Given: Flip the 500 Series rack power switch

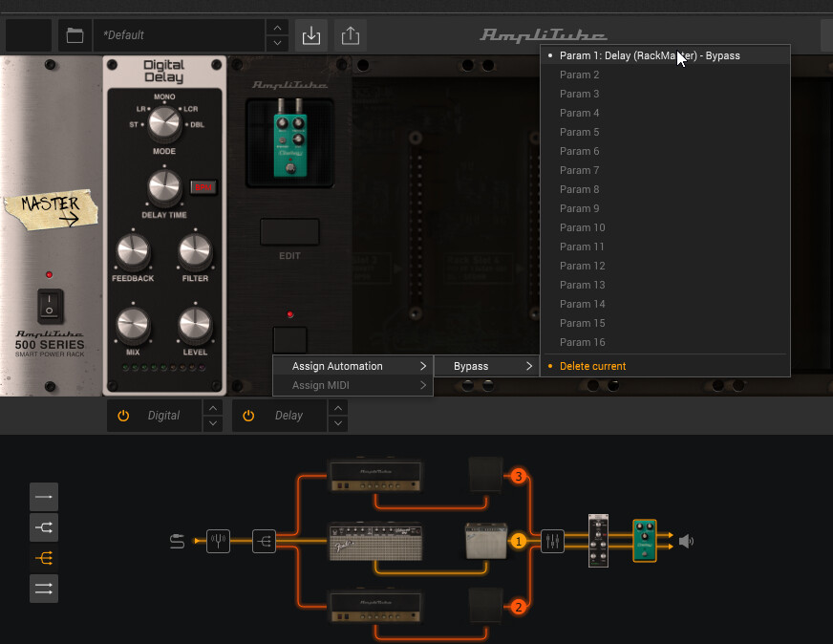Looking at the screenshot, I should (51, 305).
